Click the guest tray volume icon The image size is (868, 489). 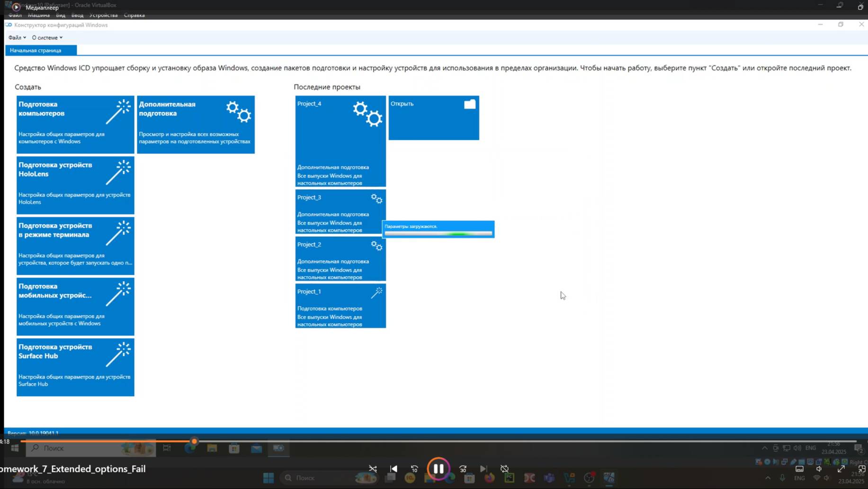(x=797, y=448)
